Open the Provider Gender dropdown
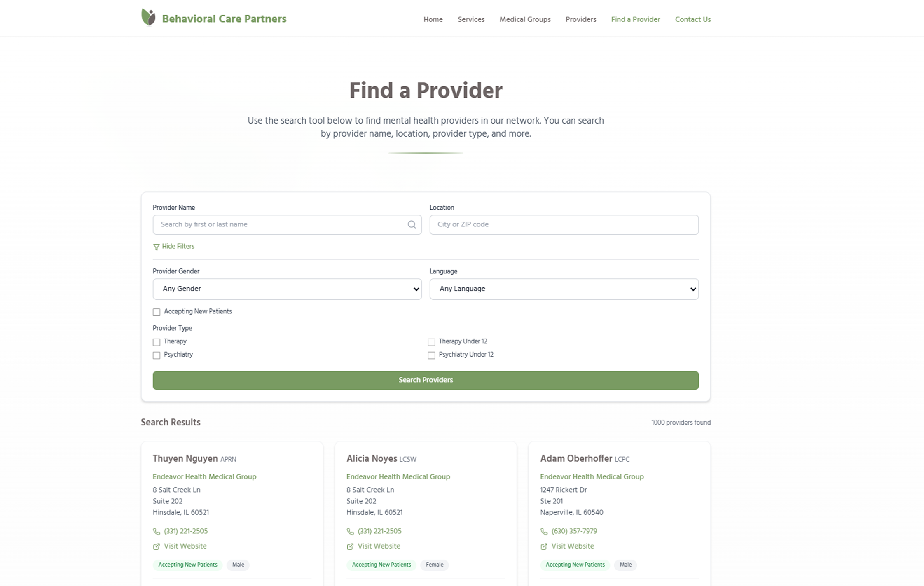The width and height of the screenshot is (924, 586). coord(287,289)
